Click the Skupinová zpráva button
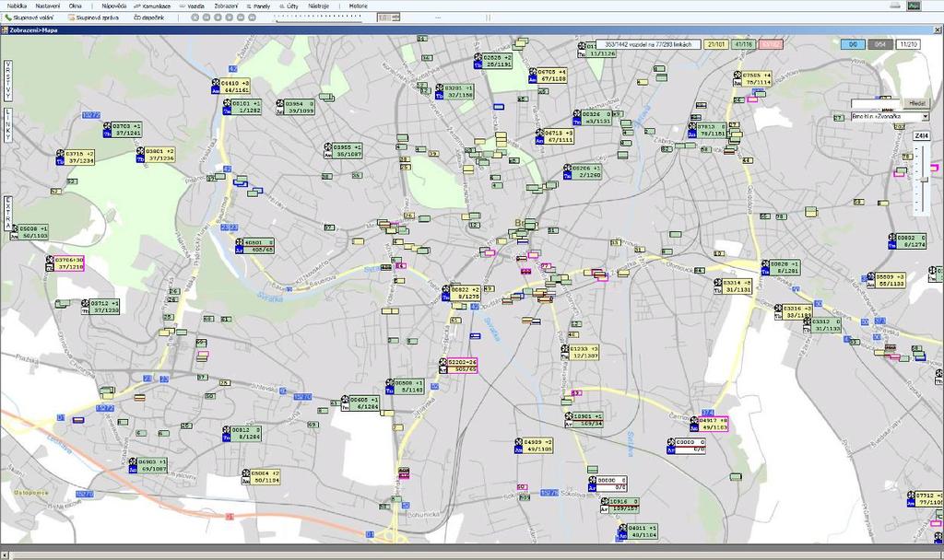This screenshot has height=560, width=944. [x=93, y=17]
